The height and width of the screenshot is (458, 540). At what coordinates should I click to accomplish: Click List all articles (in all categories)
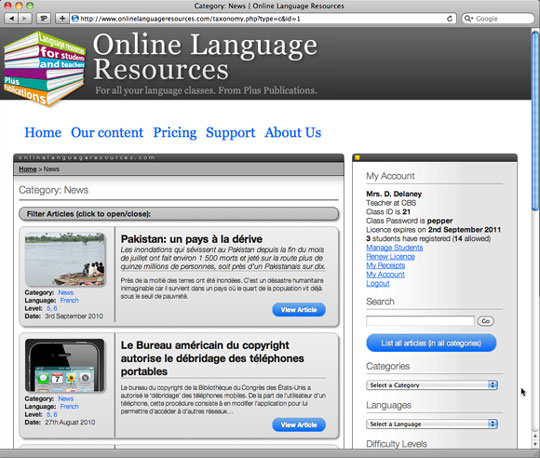click(431, 343)
